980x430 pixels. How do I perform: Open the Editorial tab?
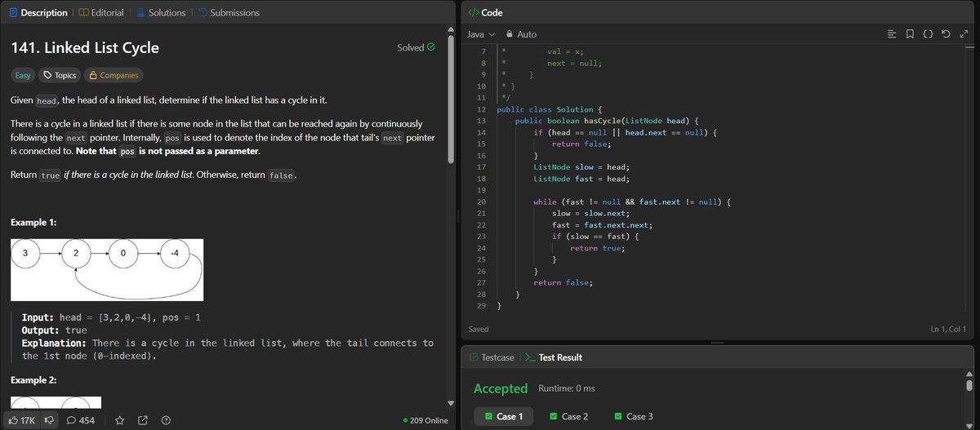pyautogui.click(x=102, y=12)
